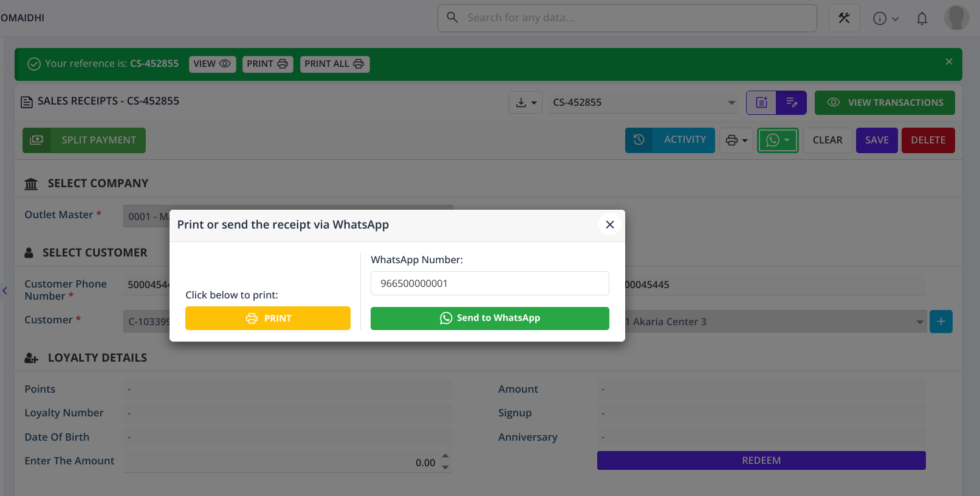Dismiss the green reference banner
Viewport: 980px width, 496px height.
948,62
